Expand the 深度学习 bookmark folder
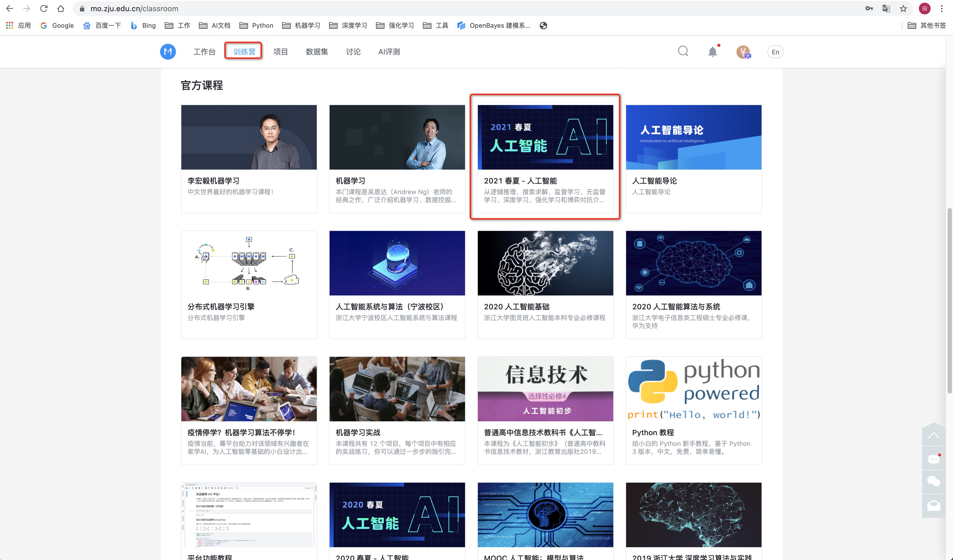The image size is (953, 560). [x=348, y=25]
